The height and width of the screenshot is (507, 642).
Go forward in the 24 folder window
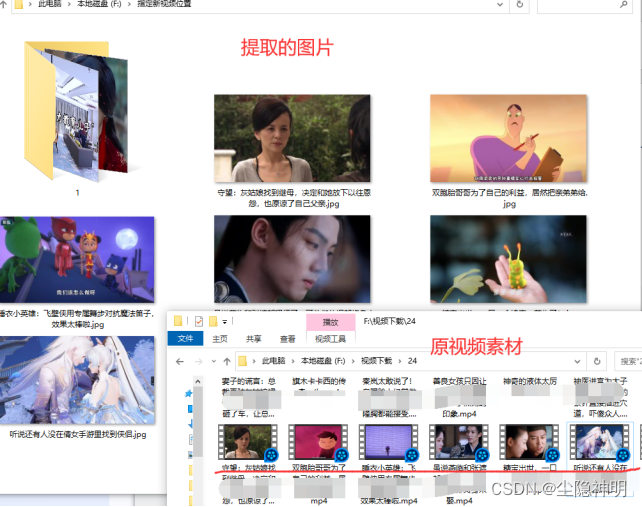[x=199, y=361]
